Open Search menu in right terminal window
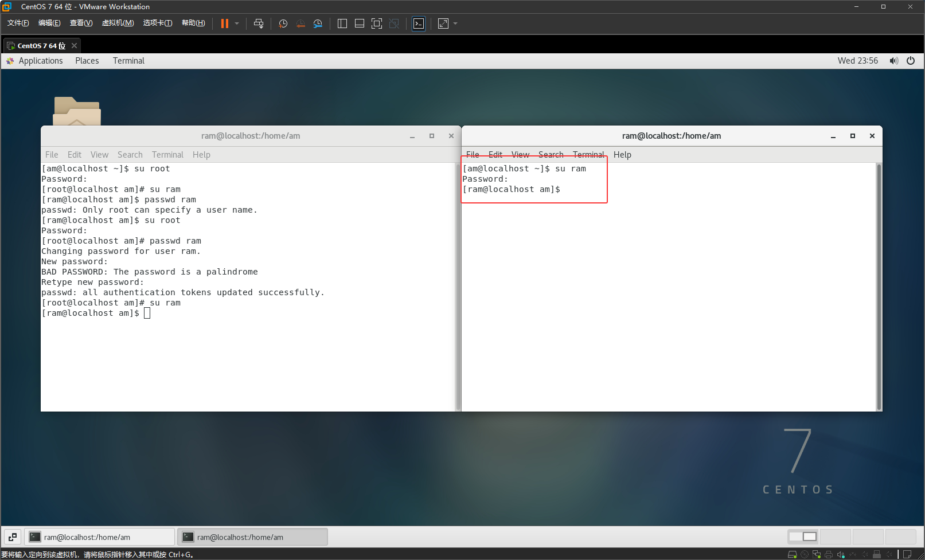The width and height of the screenshot is (925, 560). pyautogui.click(x=551, y=155)
